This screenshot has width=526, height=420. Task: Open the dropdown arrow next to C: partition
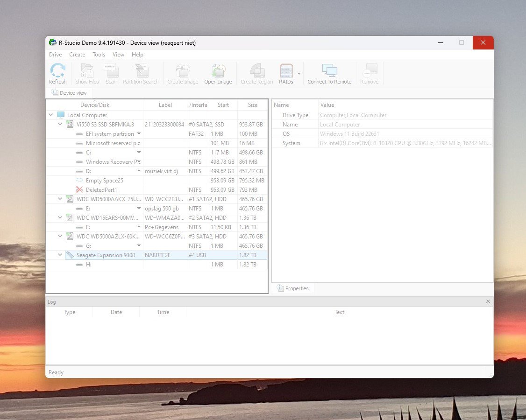139,153
